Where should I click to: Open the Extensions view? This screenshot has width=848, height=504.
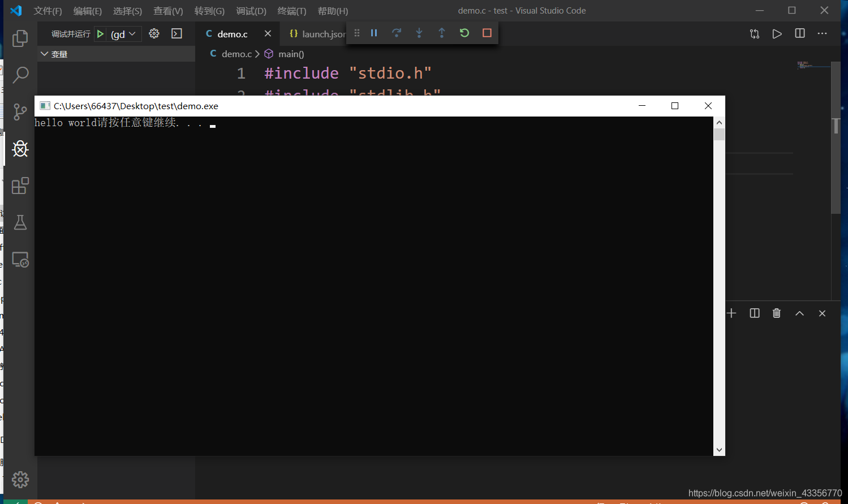(20, 186)
